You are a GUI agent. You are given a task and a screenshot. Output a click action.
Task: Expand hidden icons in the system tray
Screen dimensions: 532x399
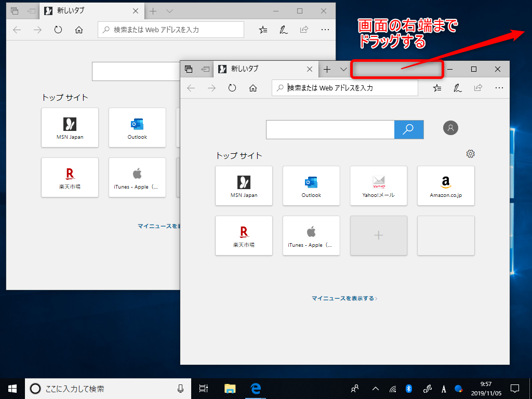(x=375, y=389)
